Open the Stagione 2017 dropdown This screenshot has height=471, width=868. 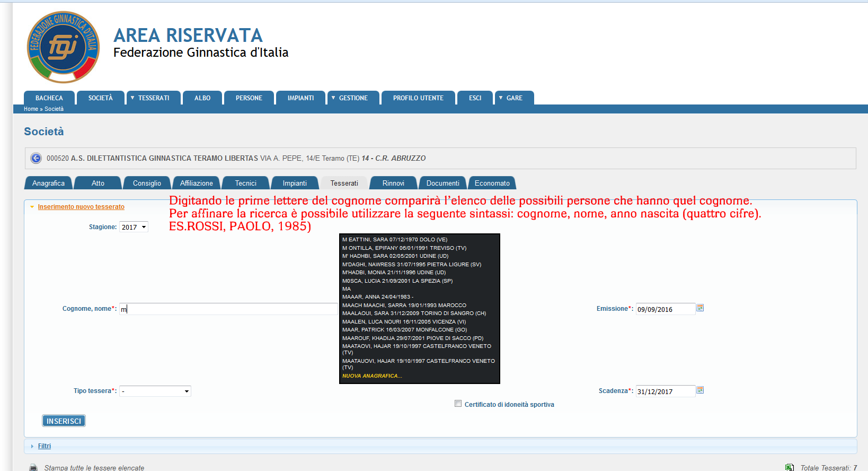coord(134,227)
